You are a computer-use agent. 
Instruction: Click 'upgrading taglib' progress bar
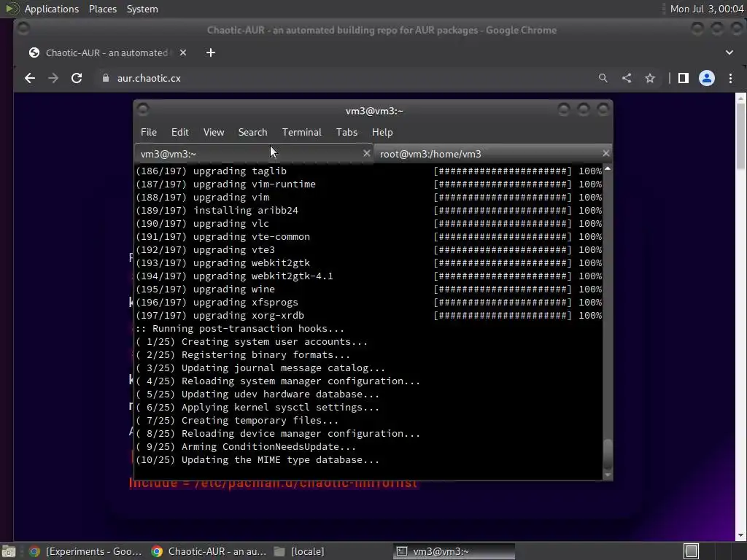coord(503,171)
